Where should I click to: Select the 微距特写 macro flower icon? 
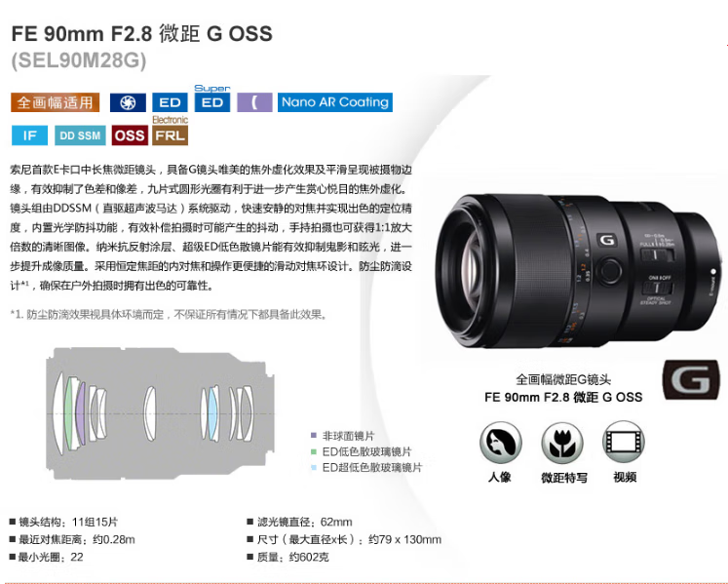point(562,443)
